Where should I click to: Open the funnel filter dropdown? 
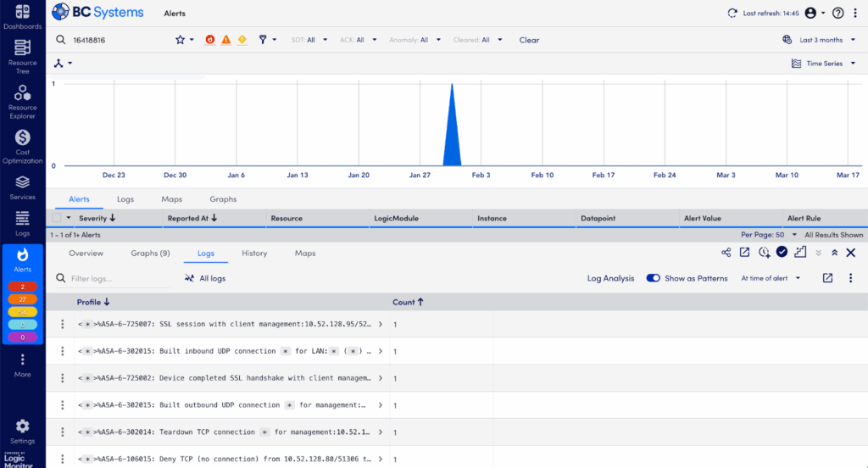pos(267,40)
